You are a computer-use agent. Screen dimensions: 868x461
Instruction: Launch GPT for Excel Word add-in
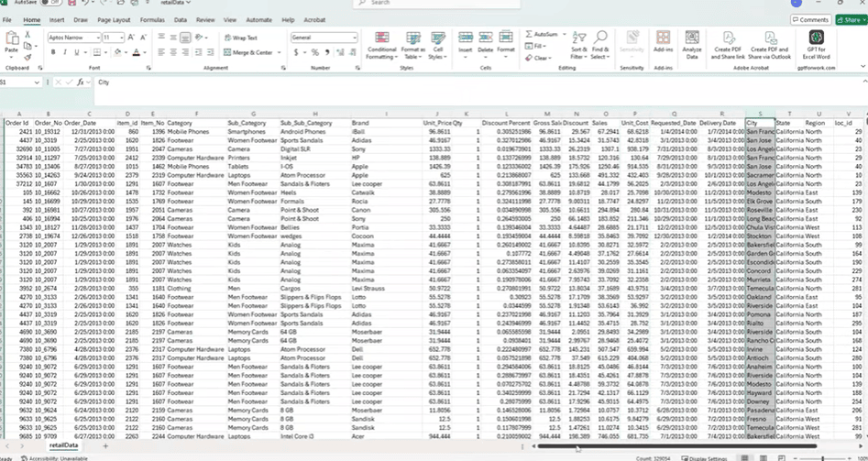click(817, 46)
